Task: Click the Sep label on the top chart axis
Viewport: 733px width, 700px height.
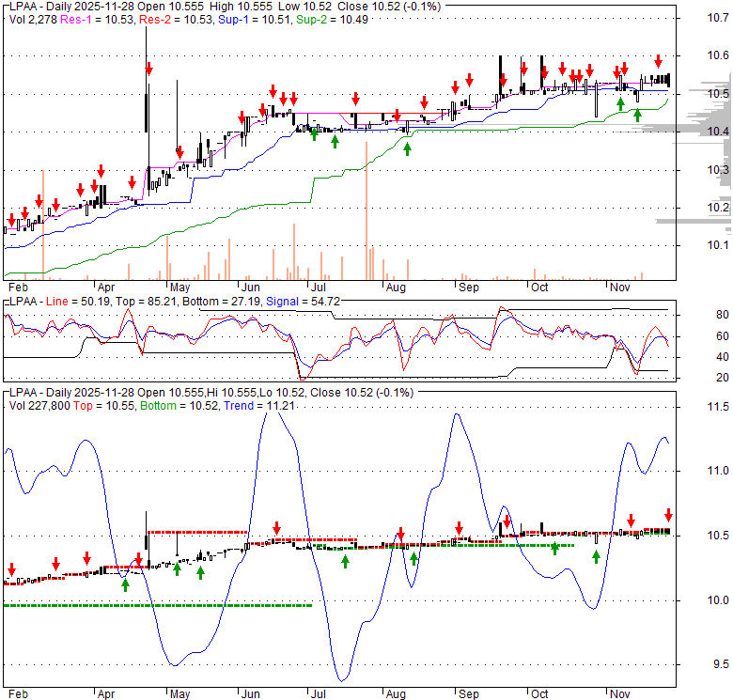Action: point(467,288)
